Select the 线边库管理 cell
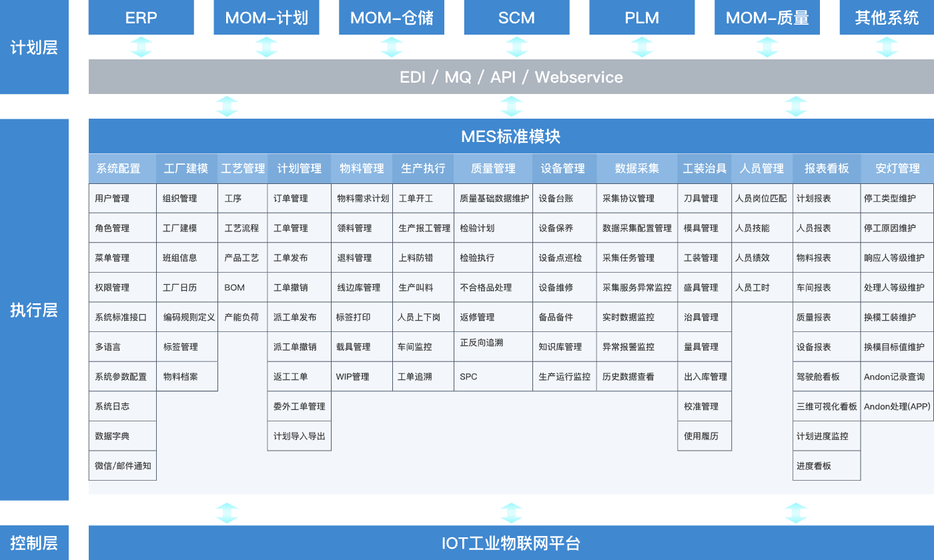Image resolution: width=934 pixels, height=560 pixels. (x=362, y=287)
